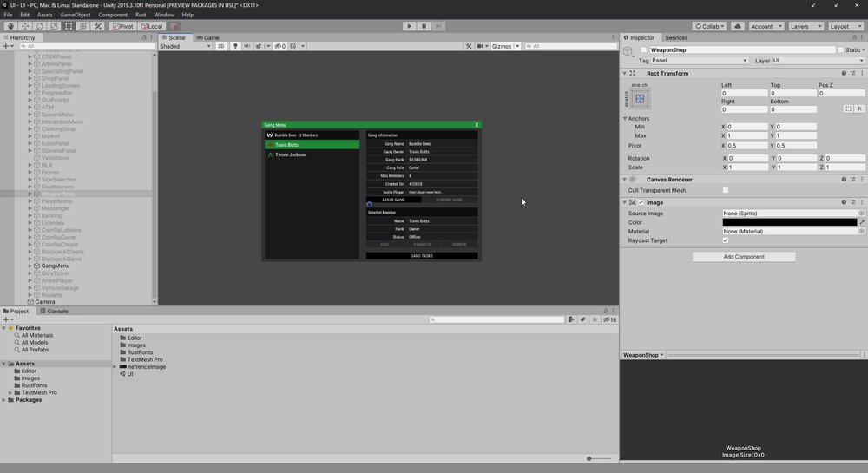Pick a Source Image sprite

pos(861,213)
